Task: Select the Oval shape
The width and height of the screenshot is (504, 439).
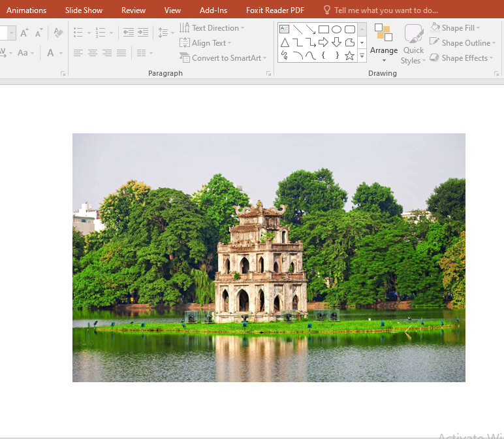Action: [x=336, y=29]
